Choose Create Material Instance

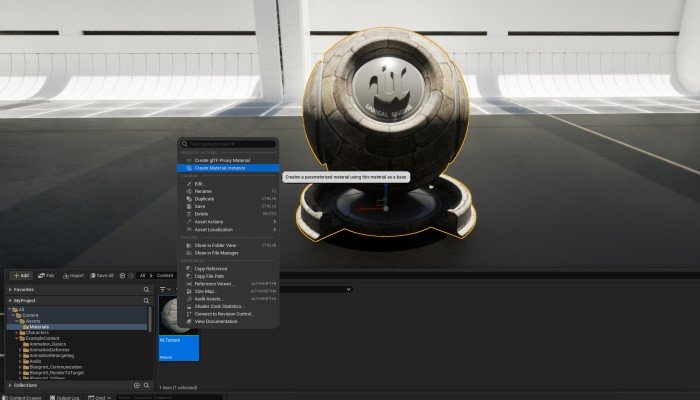228,168
